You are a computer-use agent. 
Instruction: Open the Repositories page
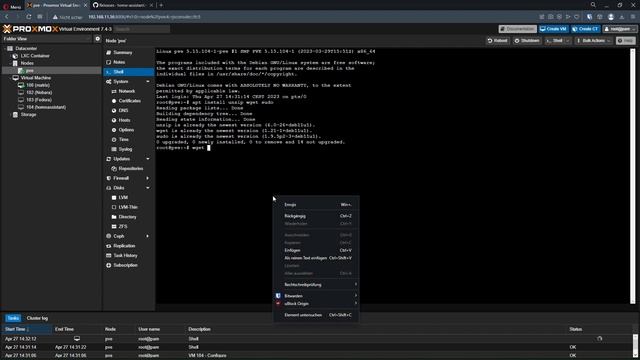(131, 169)
